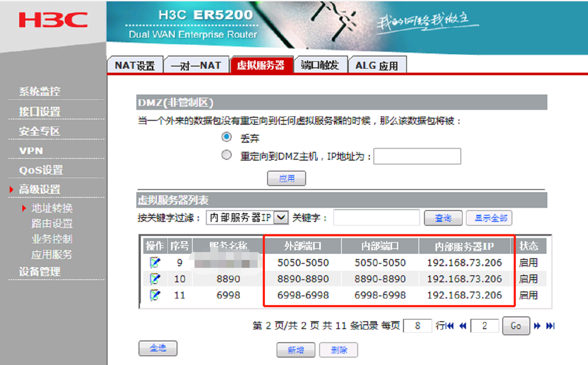Viewport: 588px width, 365px height.
Task: Open QoS设置 in the sidebar
Action: 41,170
